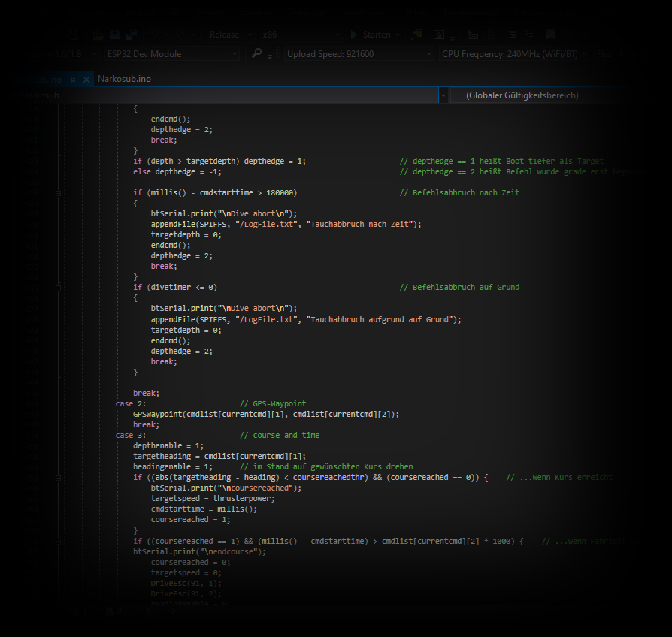Click the Undo toolbar icon
Screen dimensions: 672x637
154,34
